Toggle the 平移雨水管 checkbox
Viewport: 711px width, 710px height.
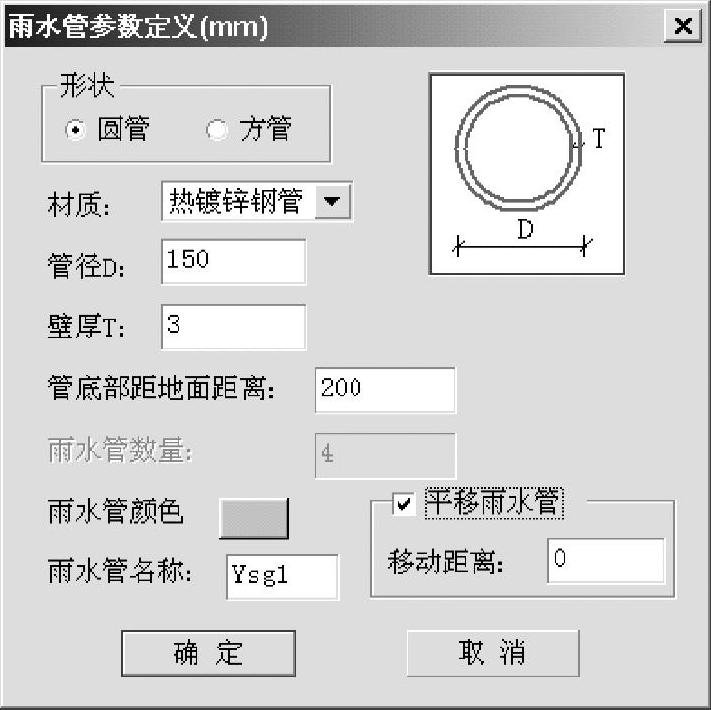(404, 505)
